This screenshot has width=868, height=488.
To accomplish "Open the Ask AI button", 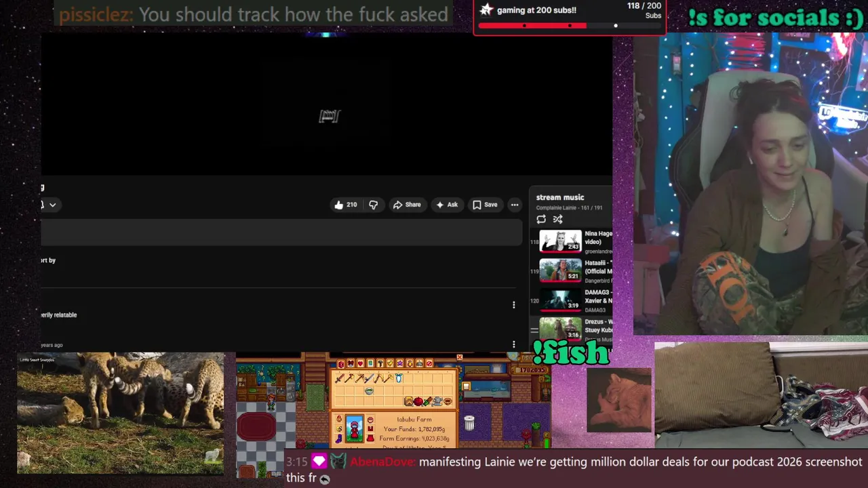I will 446,205.
